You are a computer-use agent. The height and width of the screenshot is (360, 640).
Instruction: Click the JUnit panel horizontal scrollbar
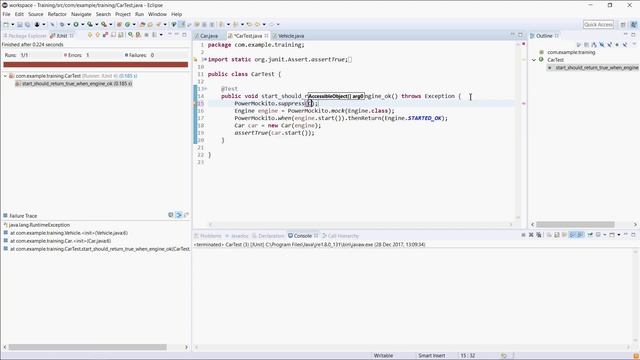click(87, 347)
